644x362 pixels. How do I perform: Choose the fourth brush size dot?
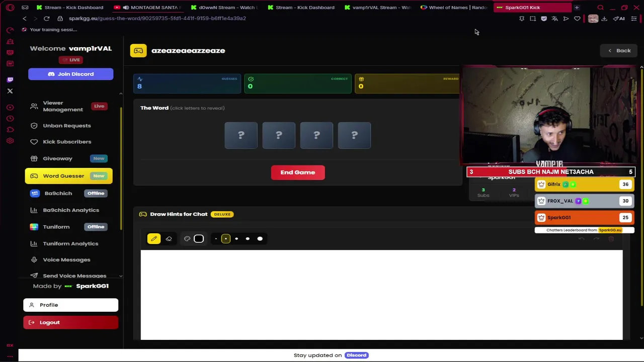(x=248, y=239)
